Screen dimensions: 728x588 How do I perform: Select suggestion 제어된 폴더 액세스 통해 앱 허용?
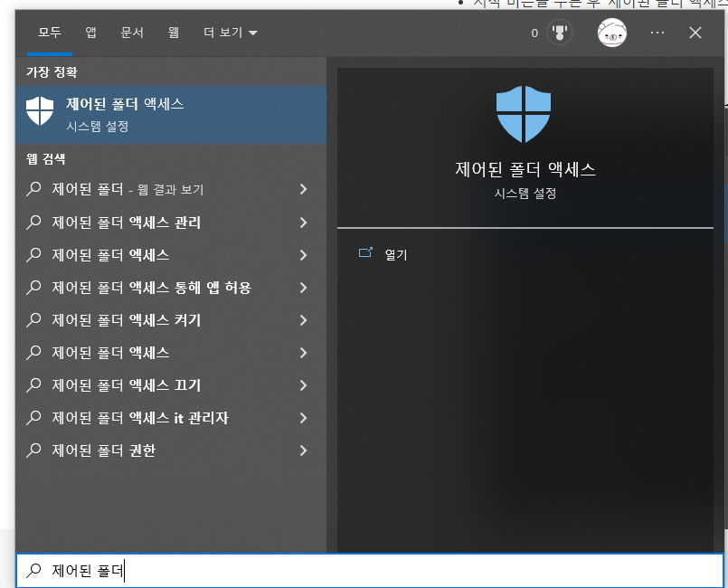171,288
